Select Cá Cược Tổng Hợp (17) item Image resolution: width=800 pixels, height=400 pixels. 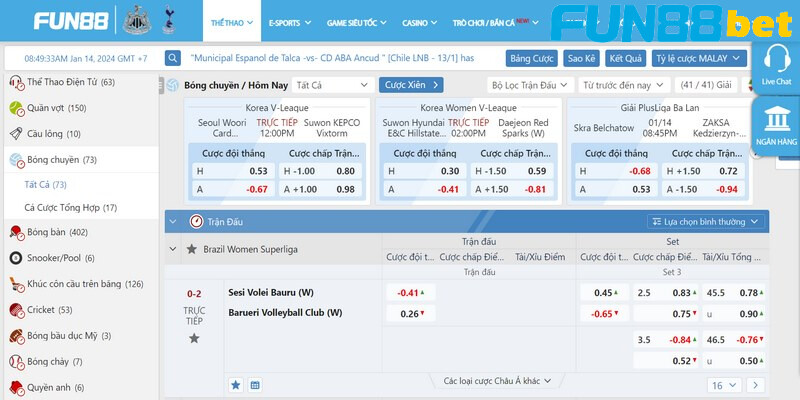(70, 208)
